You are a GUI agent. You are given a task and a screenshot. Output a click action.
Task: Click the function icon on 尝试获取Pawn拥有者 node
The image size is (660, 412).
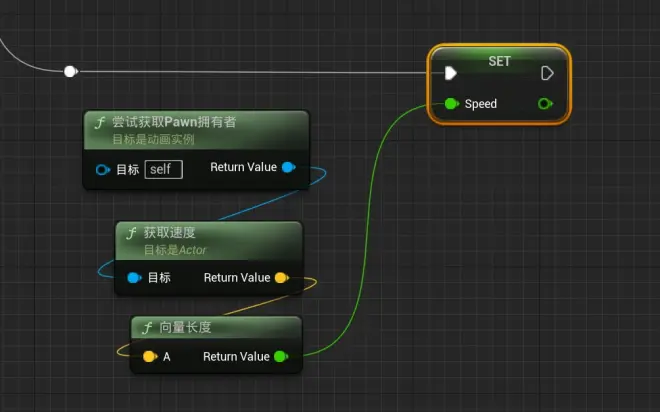point(100,123)
